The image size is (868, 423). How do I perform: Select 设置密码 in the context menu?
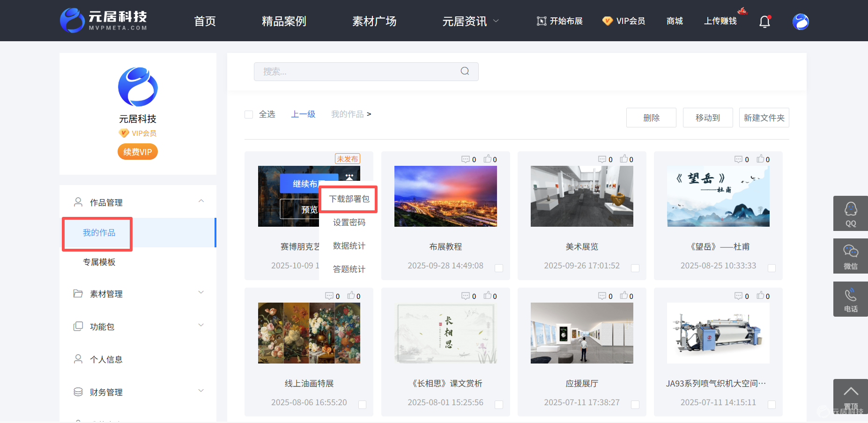pos(349,223)
